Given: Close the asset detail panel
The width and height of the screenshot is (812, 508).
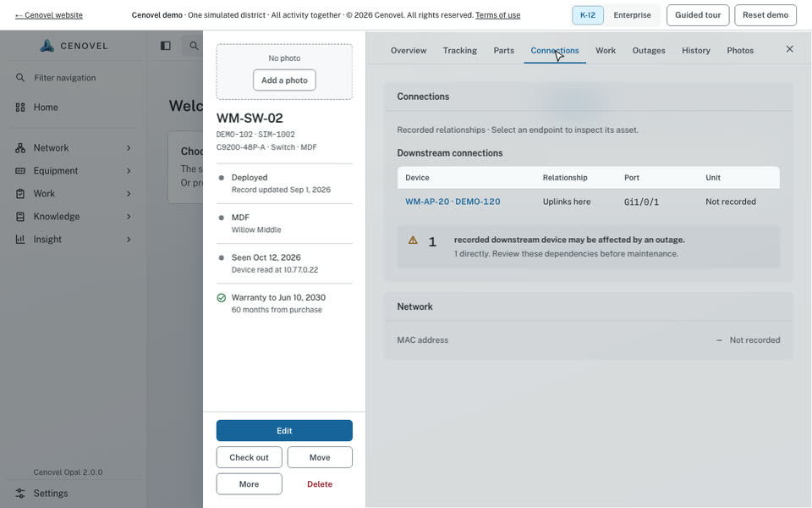Looking at the screenshot, I should click(x=789, y=49).
